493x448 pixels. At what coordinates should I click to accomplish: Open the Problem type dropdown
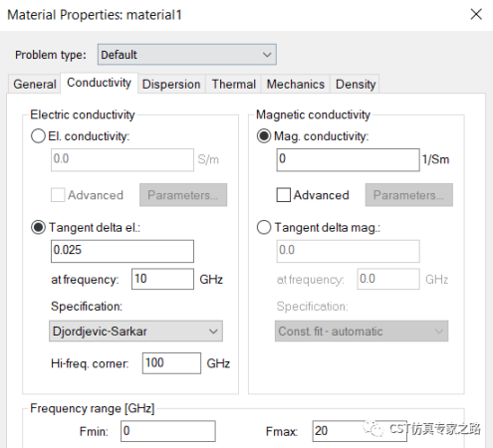point(187,55)
